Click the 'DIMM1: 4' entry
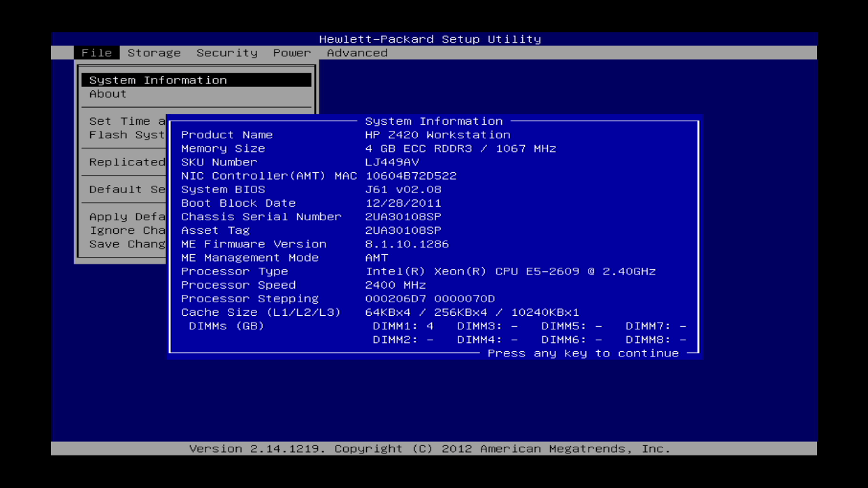 (x=403, y=326)
